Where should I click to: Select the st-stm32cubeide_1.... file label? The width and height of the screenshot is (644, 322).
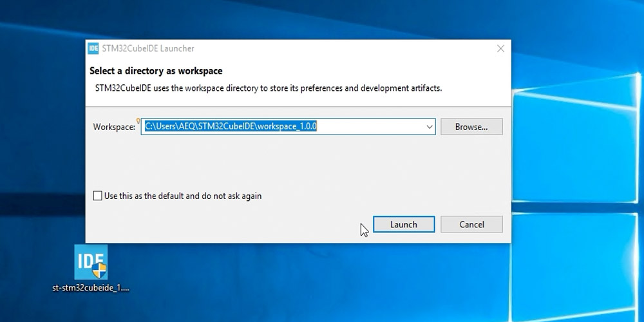(x=91, y=288)
